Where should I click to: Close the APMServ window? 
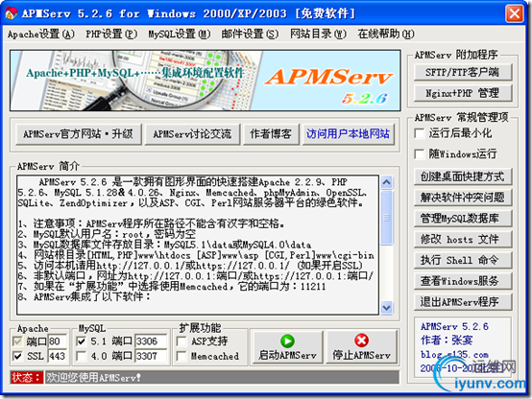point(515,13)
